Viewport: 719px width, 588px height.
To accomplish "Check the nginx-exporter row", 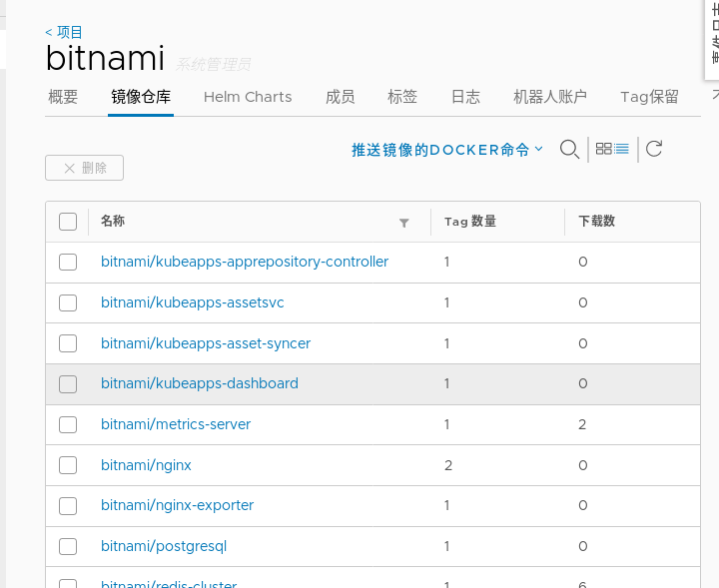I will click(68, 506).
